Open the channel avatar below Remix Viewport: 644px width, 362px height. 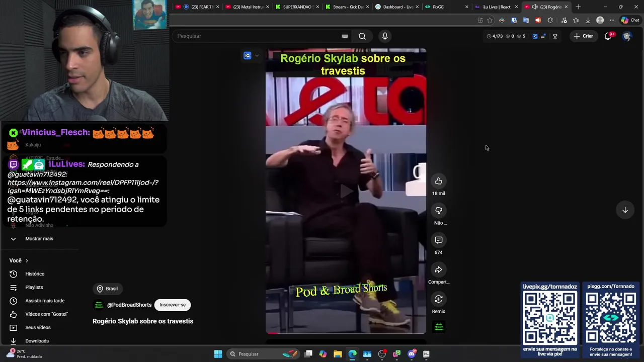[x=439, y=327]
